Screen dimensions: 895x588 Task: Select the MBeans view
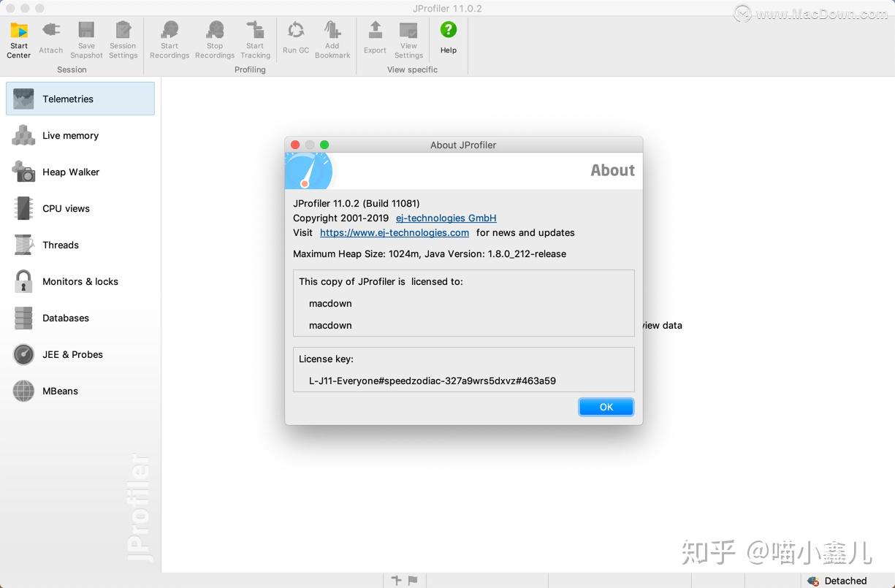tap(60, 391)
